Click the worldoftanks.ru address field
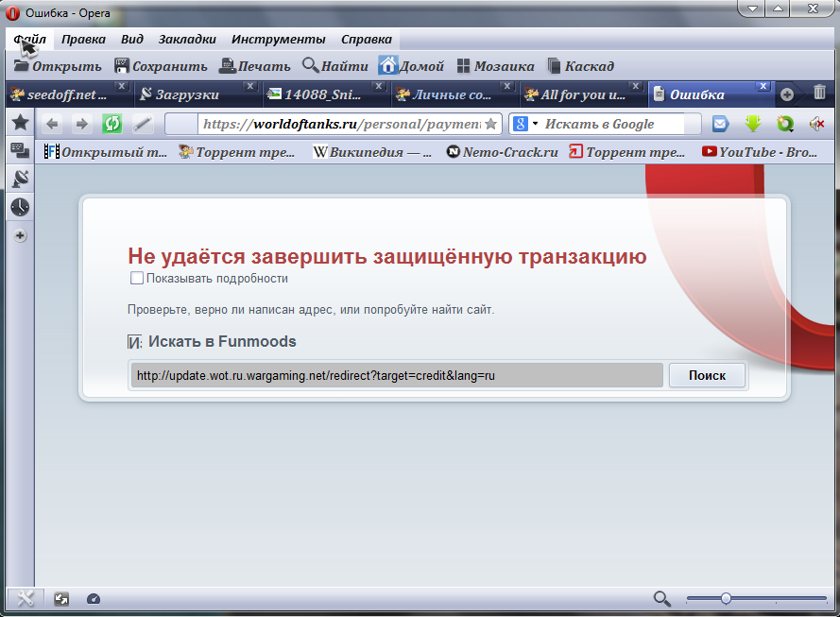 [x=341, y=125]
